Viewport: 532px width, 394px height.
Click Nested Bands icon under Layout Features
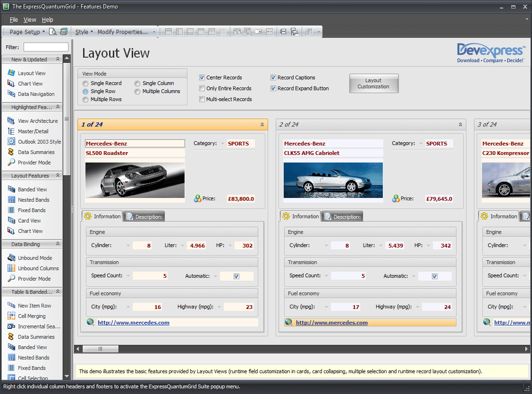point(11,199)
